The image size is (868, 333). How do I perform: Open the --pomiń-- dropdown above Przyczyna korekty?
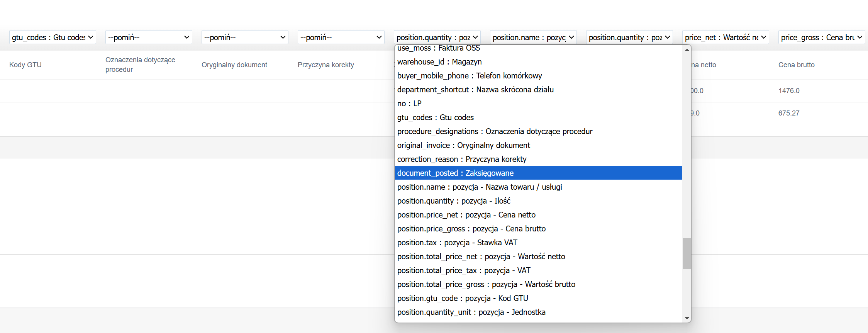click(341, 37)
